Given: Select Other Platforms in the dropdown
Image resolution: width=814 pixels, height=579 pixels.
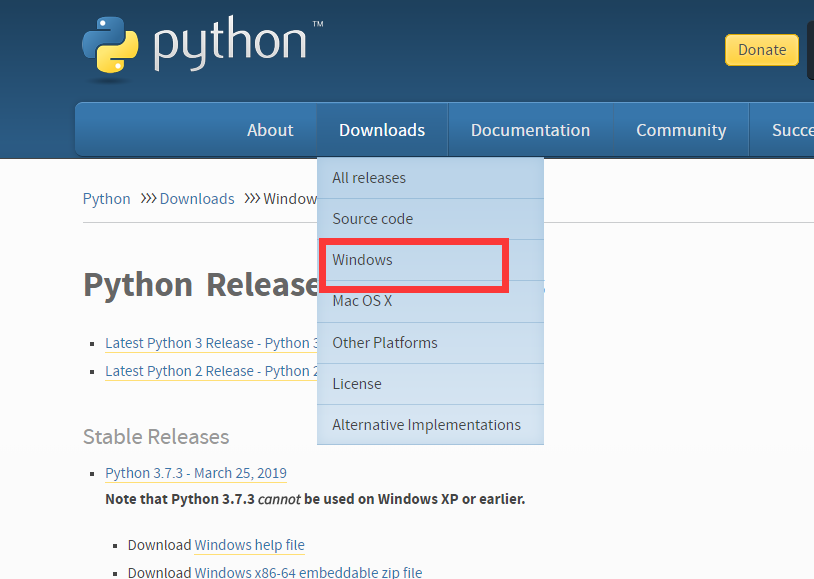Looking at the screenshot, I should (x=430, y=343).
